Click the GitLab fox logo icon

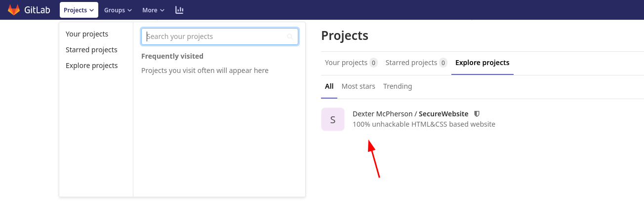coord(14,10)
